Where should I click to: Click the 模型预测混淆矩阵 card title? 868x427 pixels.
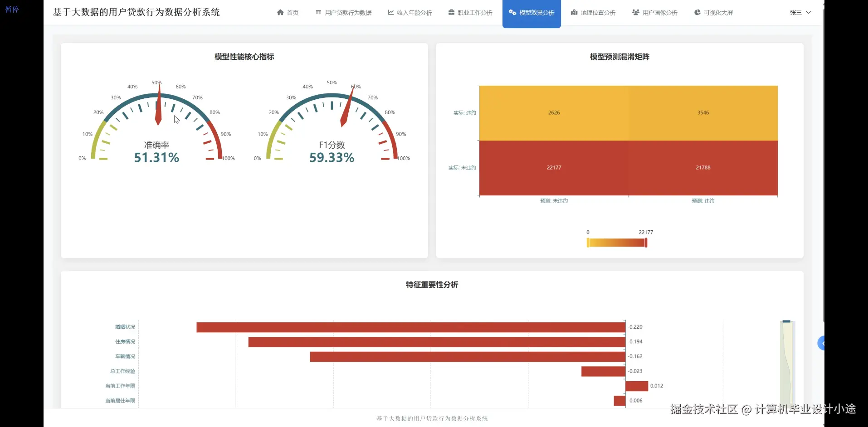pos(619,57)
